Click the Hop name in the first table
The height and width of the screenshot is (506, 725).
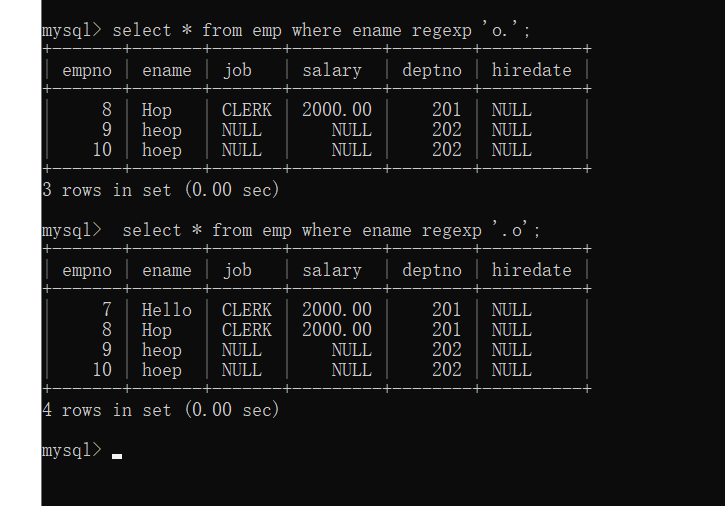pos(157,110)
